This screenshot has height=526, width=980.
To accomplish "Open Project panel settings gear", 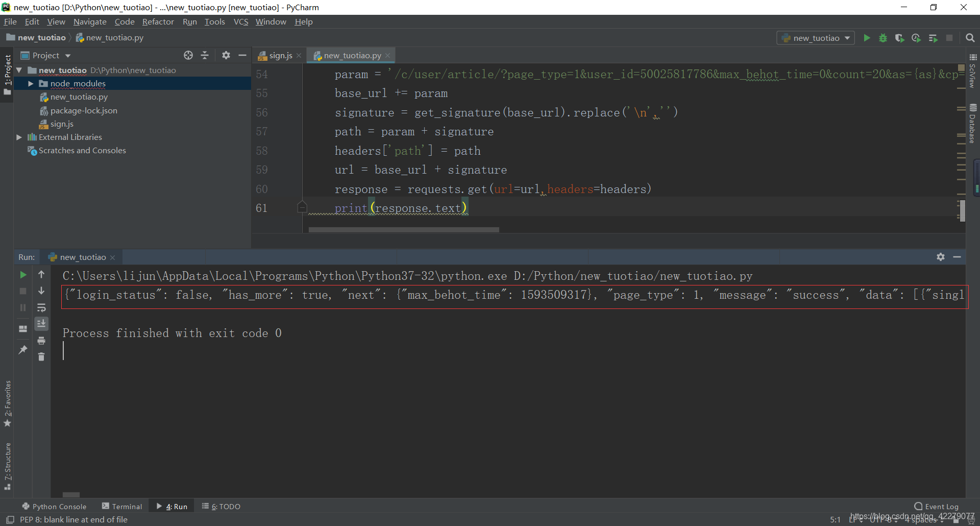I will pyautogui.click(x=226, y=55).
